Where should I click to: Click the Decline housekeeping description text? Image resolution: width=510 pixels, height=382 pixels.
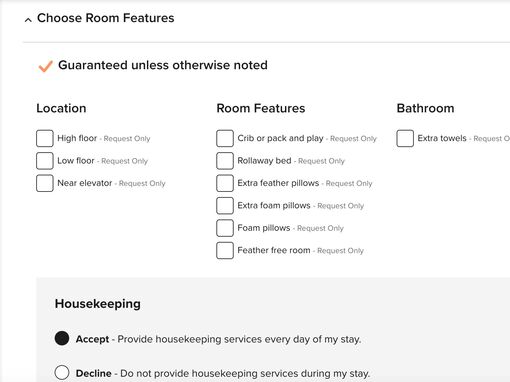coord(245,373)
